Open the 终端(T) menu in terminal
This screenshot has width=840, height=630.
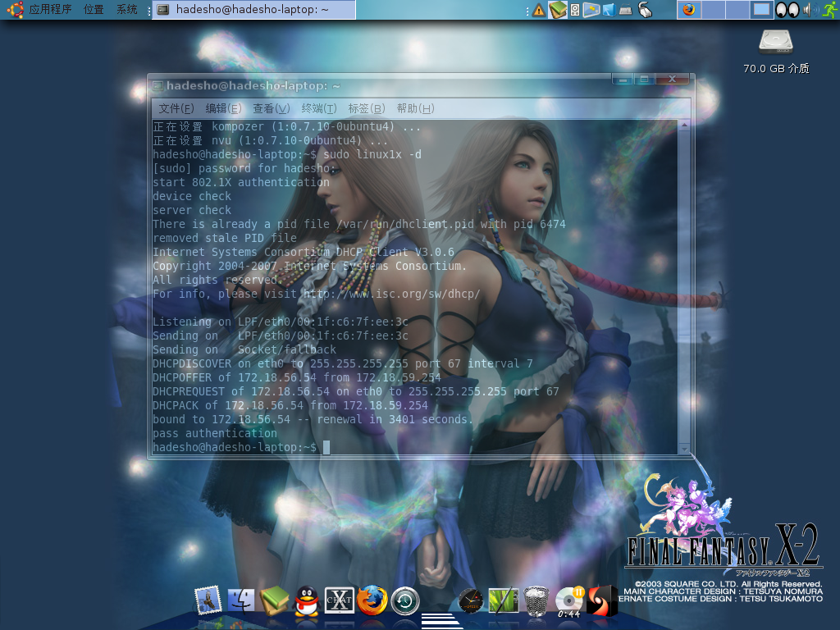(x=319, y=109)
